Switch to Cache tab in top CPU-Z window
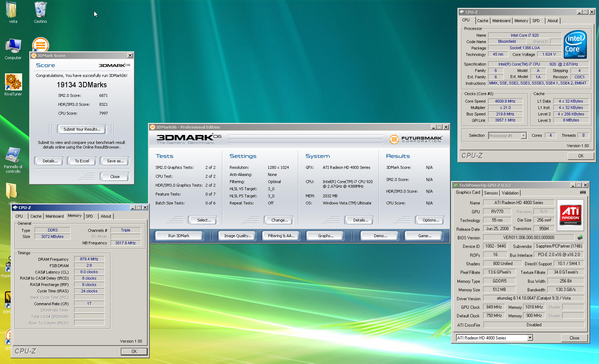This screenshot has height=364, width=599. 483,21
